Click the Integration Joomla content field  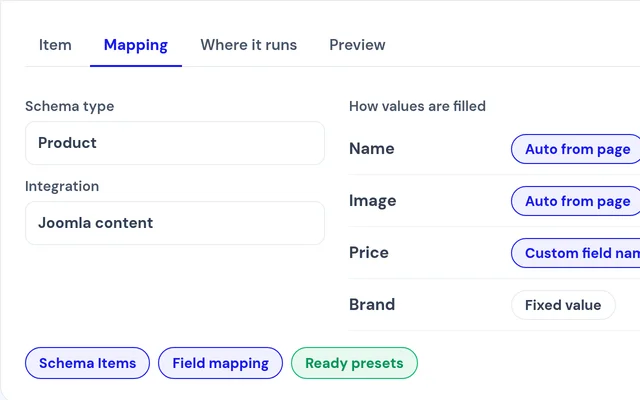click(175, 223)
